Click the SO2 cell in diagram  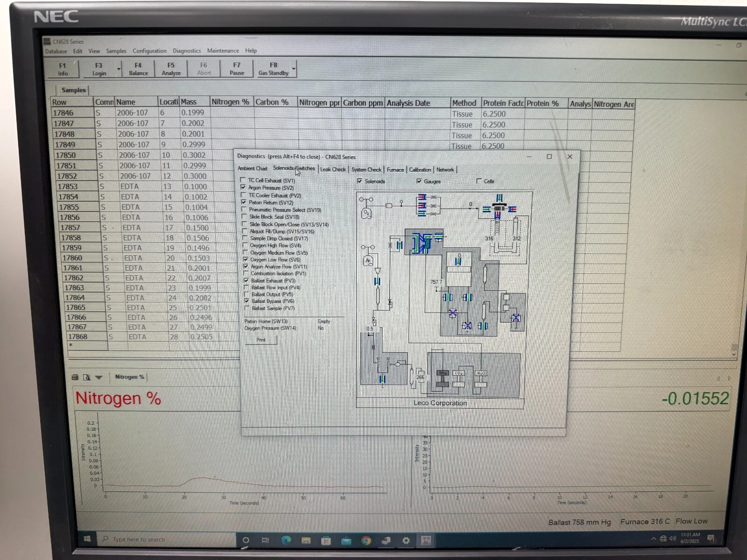[x=442, y=373]
